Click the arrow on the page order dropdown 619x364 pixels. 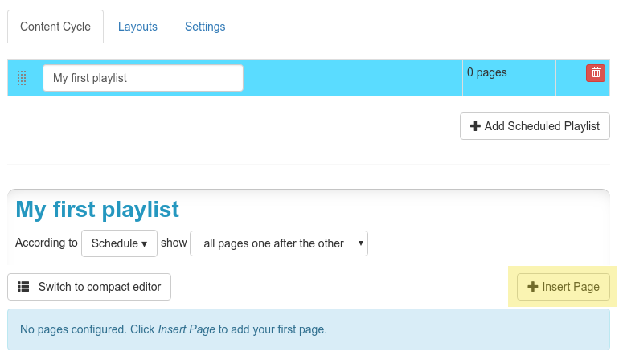(360, 243)
